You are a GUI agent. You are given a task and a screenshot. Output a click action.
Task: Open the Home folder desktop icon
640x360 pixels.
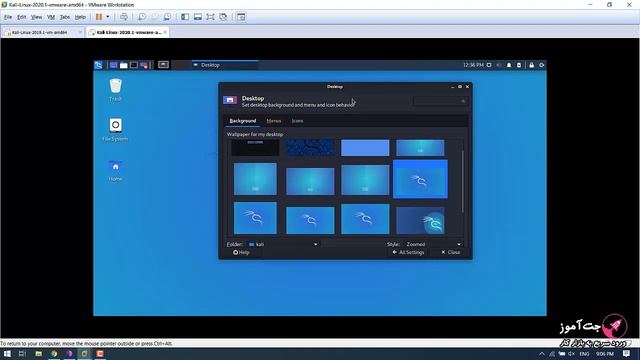coord(116,170)
